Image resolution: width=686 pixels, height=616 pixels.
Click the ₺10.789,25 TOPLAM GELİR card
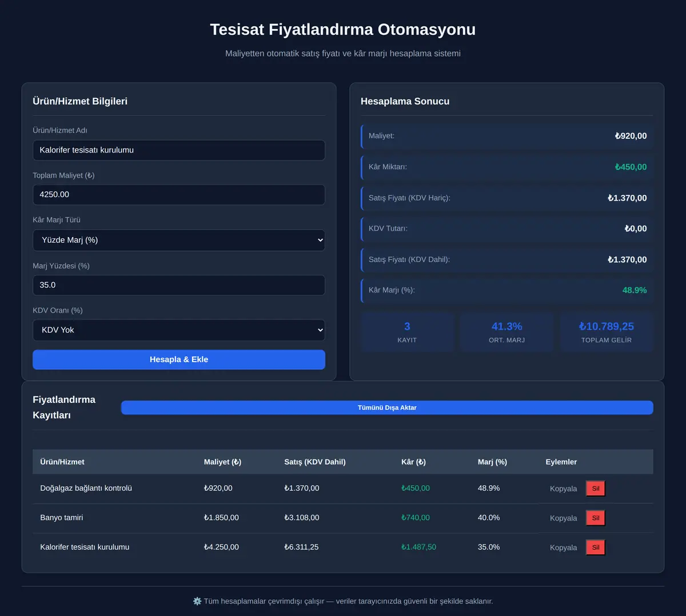607,332
